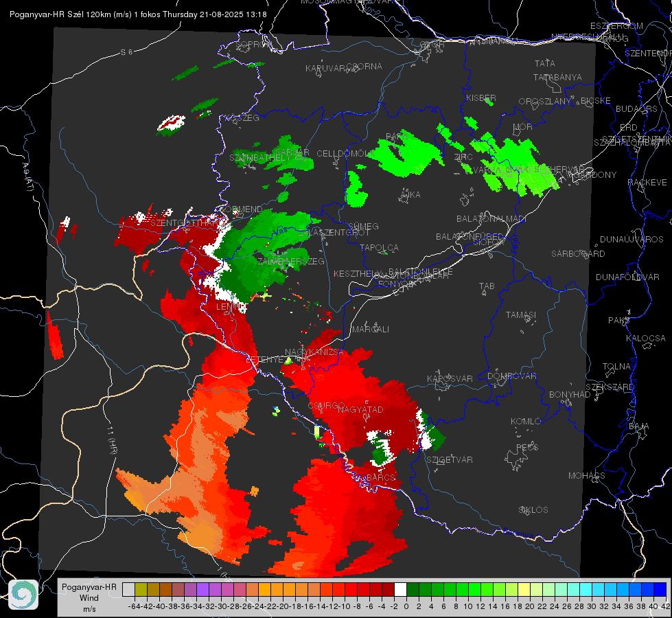
Task: Click the BICSKE city label
Action: pyautogui.click(x=596, y=101)
